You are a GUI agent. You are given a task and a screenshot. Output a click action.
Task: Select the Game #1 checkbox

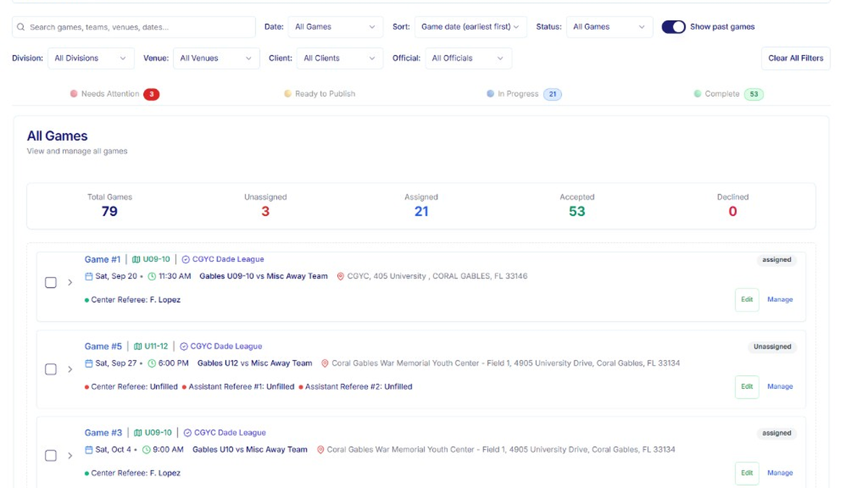51,283
